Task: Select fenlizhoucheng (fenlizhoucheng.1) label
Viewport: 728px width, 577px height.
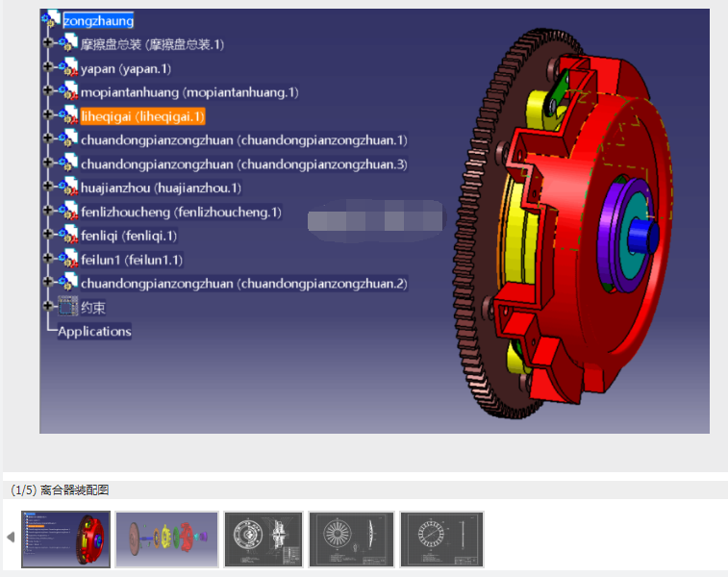Action: tap(181, 213)
